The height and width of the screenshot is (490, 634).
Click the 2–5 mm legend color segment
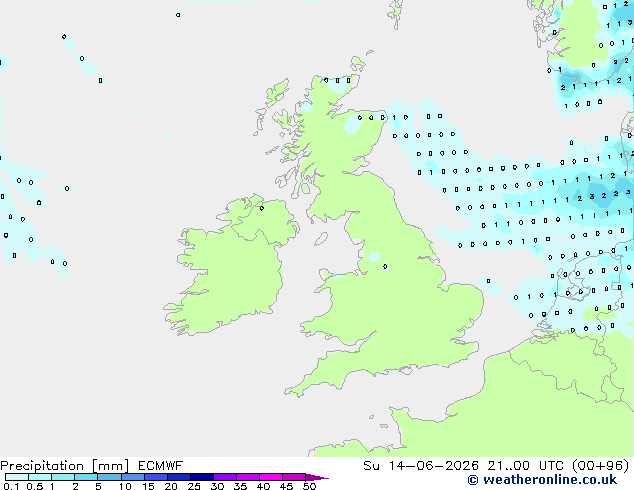click(x=86, y=477)
